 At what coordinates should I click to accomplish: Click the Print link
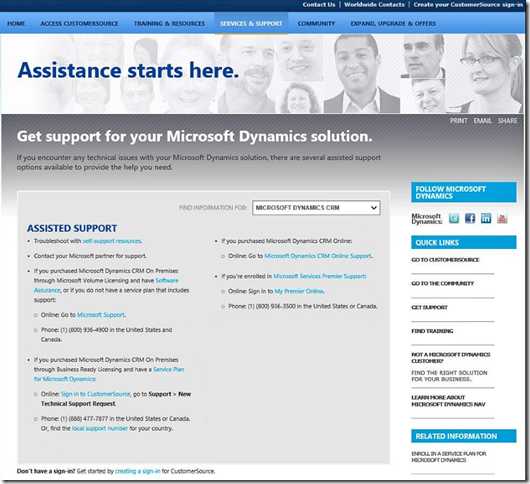459,121
